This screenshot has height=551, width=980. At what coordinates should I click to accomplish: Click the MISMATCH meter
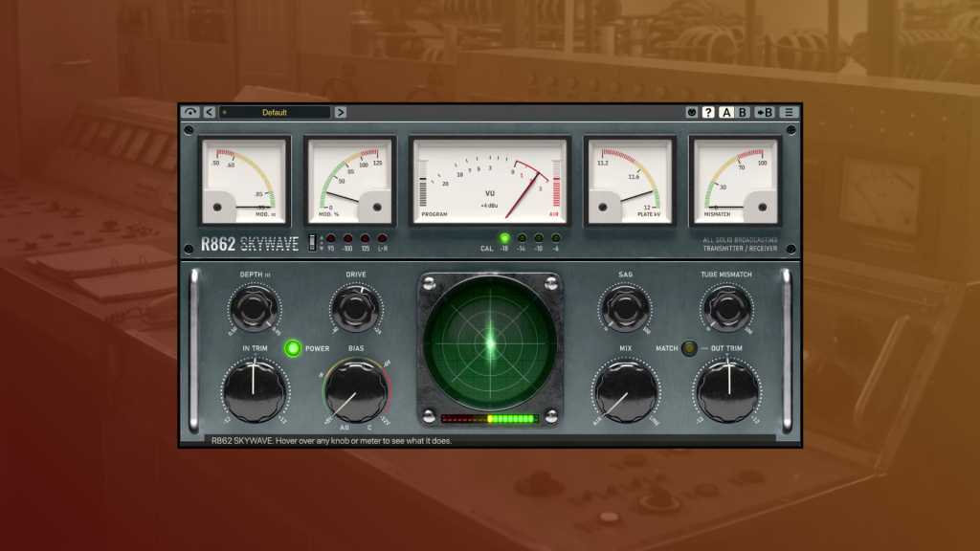click(x=735, y=181)
